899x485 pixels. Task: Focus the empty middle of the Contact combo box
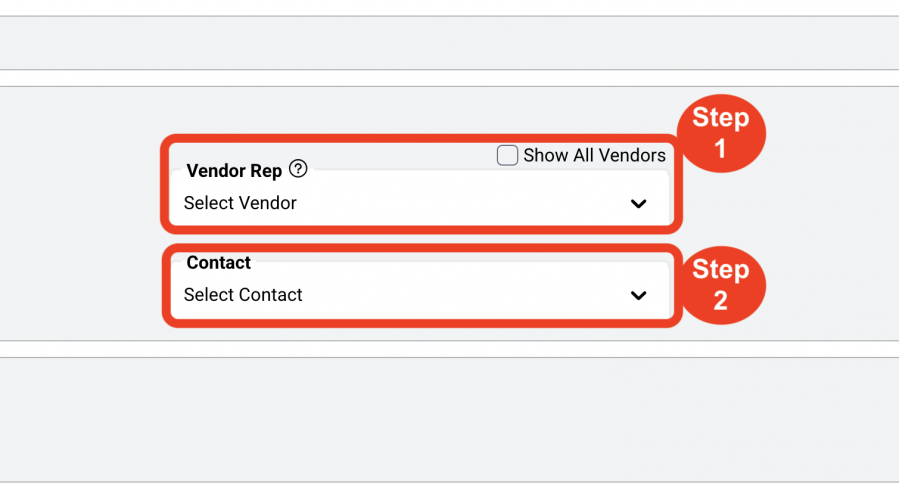point(459,295)
